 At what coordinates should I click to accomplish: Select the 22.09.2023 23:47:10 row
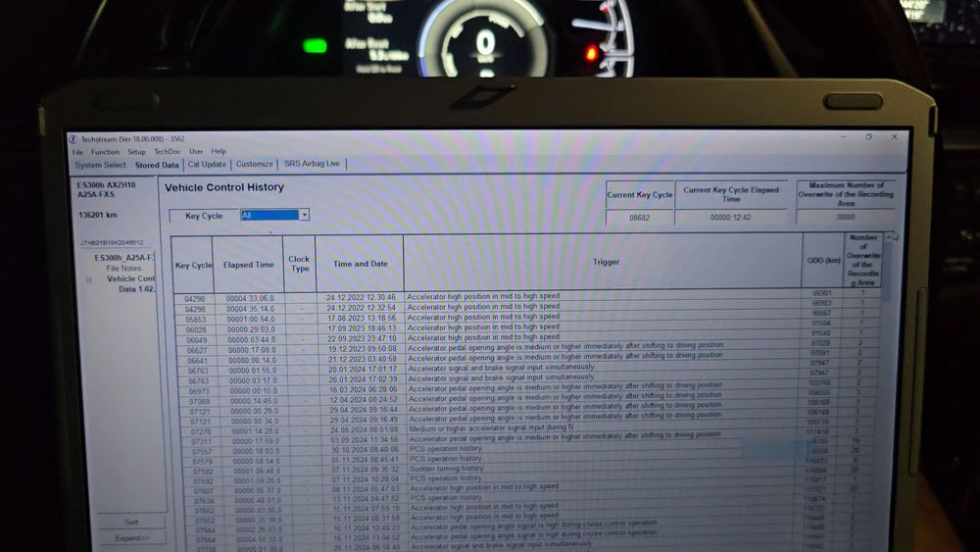pyautogui.click(x=527, y=338)
